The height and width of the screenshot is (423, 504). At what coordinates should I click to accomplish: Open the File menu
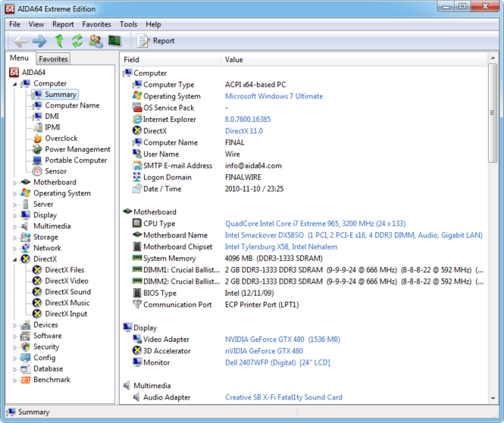click(14, 24)
